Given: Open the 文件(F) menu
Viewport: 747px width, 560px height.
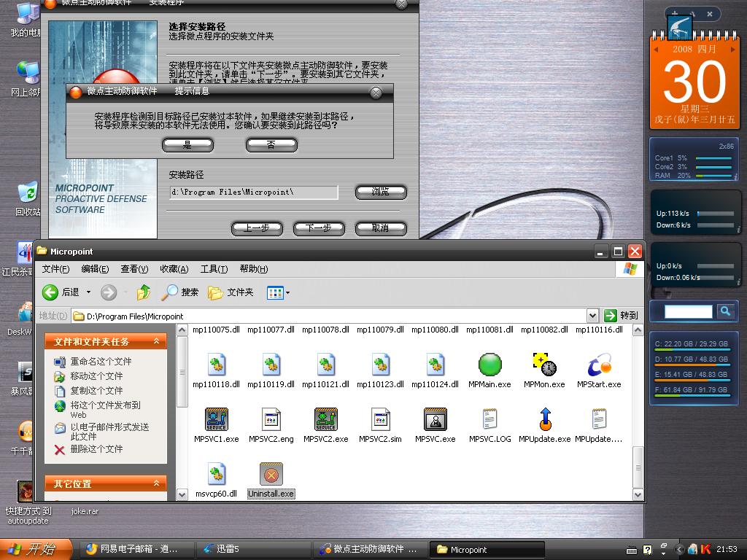Looking at the screenshot, I should pyautogui.click(x=55, y=269).
